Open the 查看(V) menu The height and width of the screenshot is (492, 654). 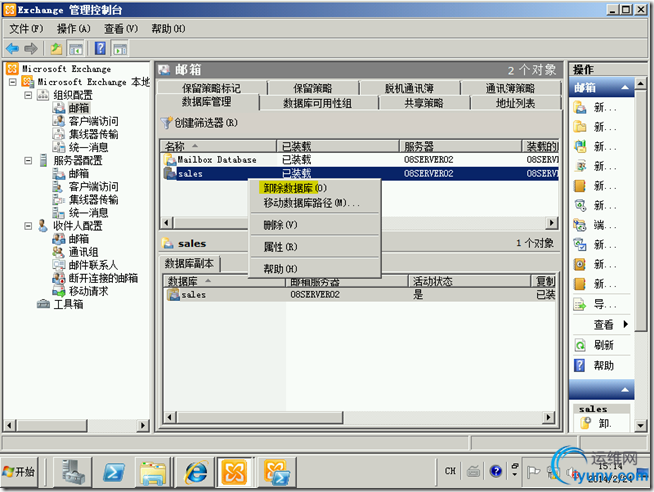(121, 29)
